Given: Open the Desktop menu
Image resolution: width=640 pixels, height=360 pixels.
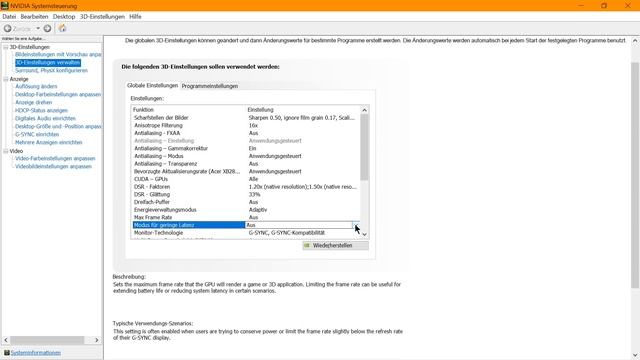Looking at the screenshot, I should (64, 17).
